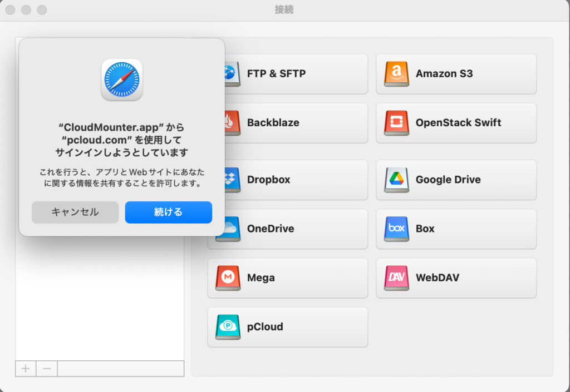Choose the OpenStack Swift label
570x392 pixels.
pyautogui.click(x=459, y=123)
